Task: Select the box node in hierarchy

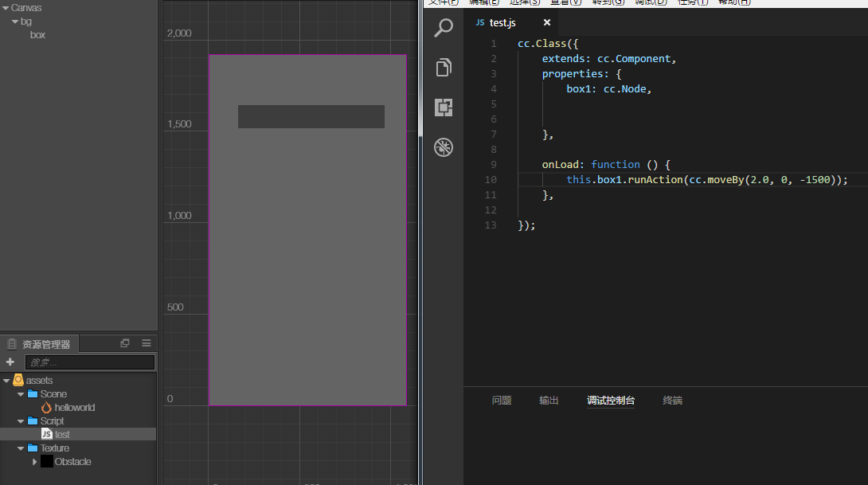Action: (x=37, y=35)
